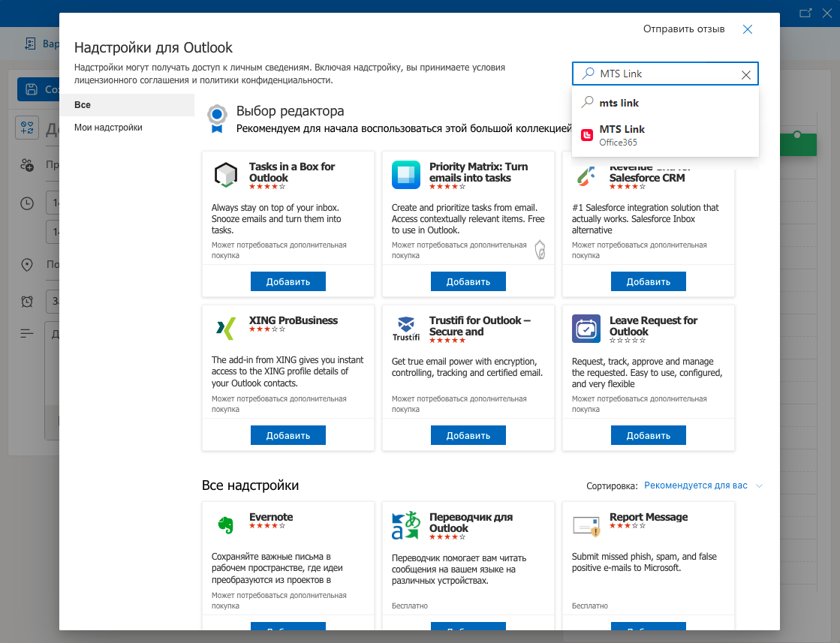Image resolution: width=840 pixels, height=643 pixels.
Task: Open 'Мои надстройки' in the sidebar
Action: (x=127, y=128)
